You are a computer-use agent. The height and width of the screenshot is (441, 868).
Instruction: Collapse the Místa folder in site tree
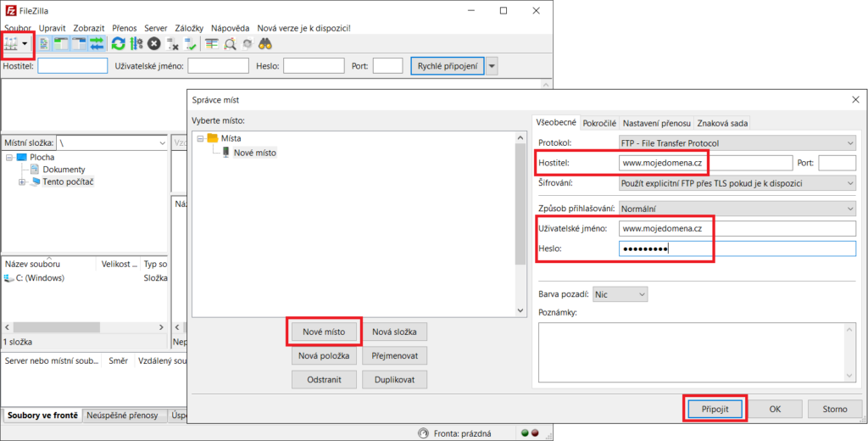coord(200,138)
